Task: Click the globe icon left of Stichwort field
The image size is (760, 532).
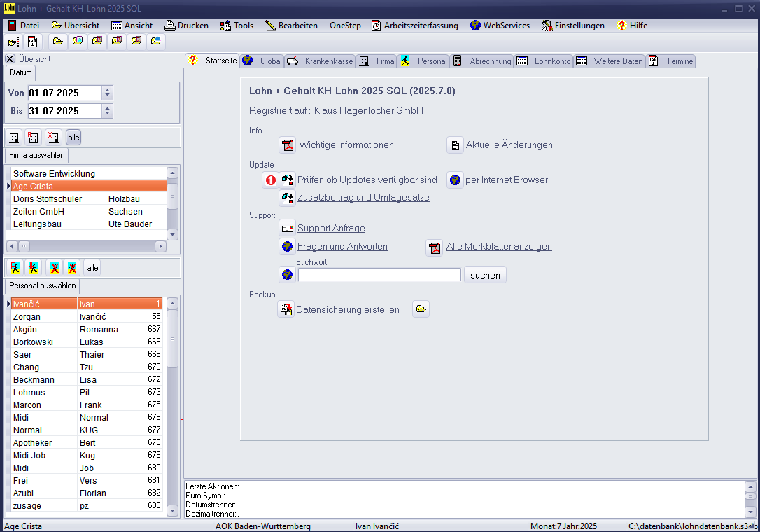Action: click(287, 275)
